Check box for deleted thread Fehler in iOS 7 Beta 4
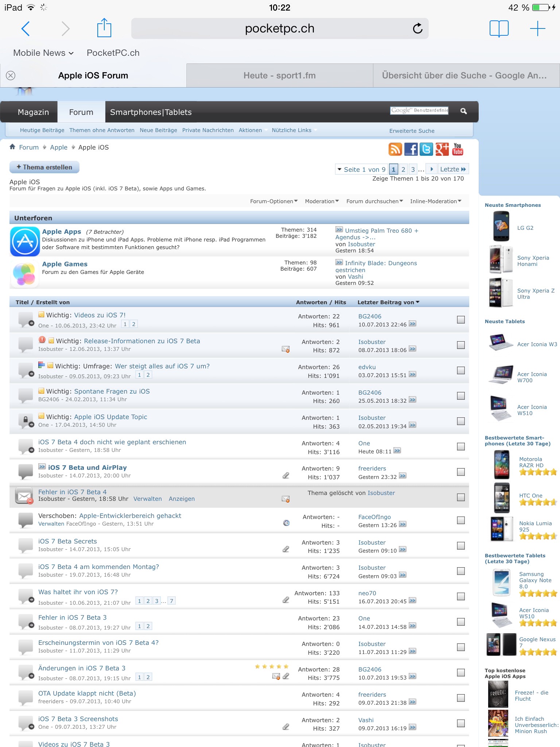This screenshot has width=560, height=747. pos(461,497)
